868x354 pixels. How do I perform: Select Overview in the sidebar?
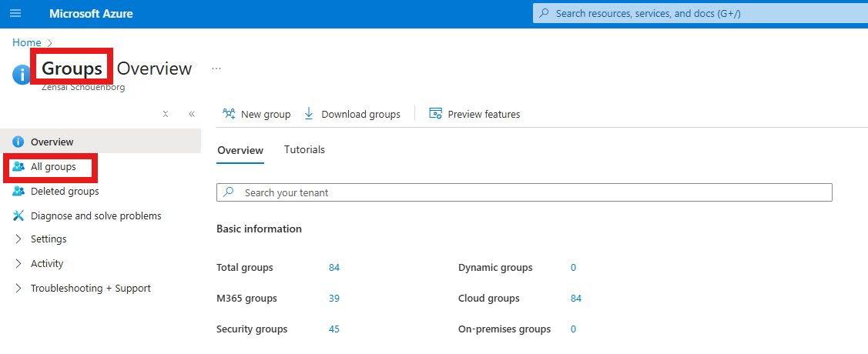point(100,142)
